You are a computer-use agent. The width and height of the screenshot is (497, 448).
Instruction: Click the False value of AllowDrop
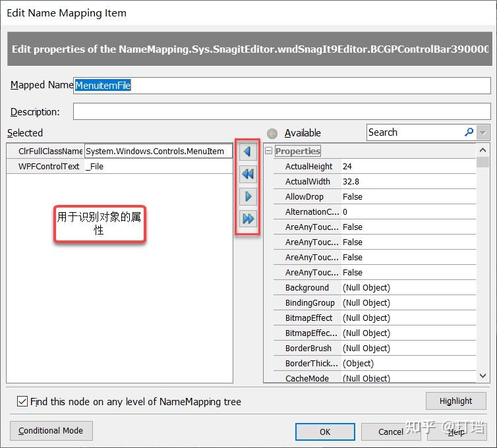point(353,197)
